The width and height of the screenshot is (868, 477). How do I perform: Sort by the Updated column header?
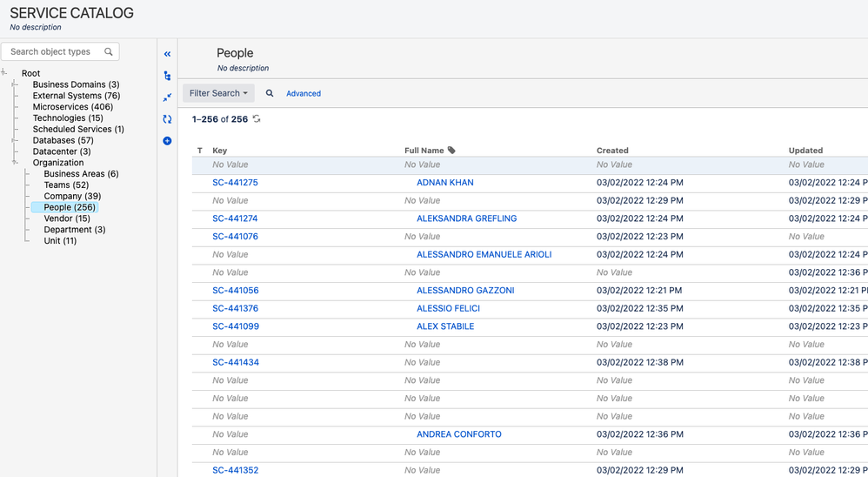[x=805, y=150]
